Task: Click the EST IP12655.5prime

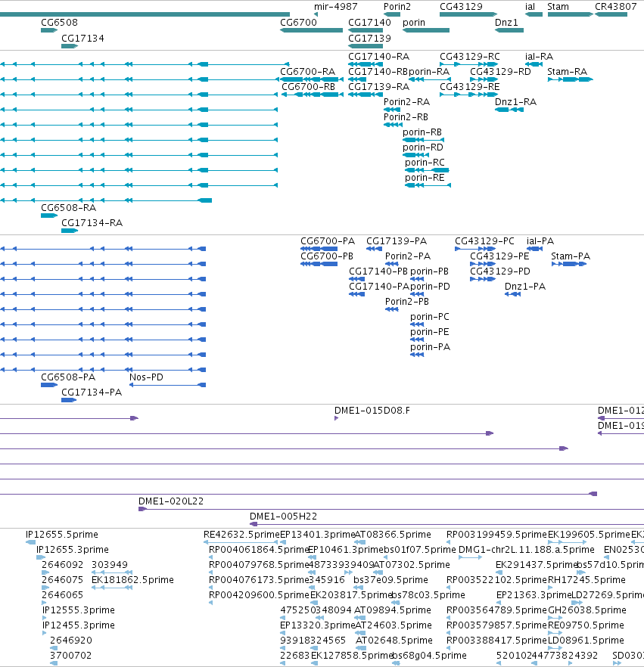Action: click(62, 535)
